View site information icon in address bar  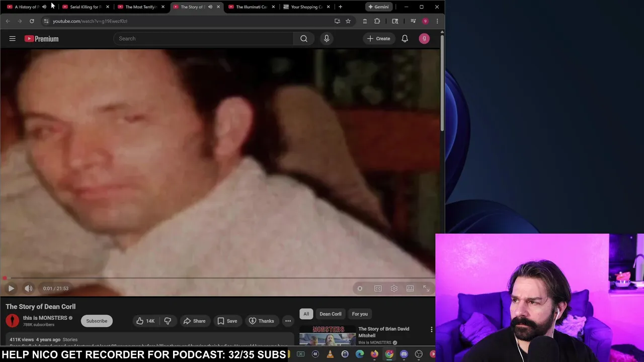pyautogui.click(x=46, y=21)
